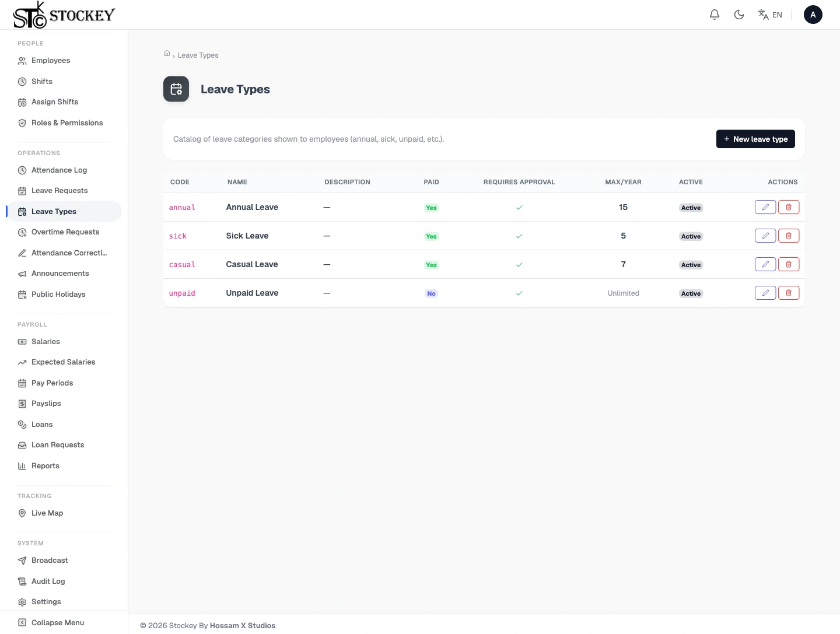Delete the Annual Leave type
Viewport: 840px width, 634px height.
789,207
